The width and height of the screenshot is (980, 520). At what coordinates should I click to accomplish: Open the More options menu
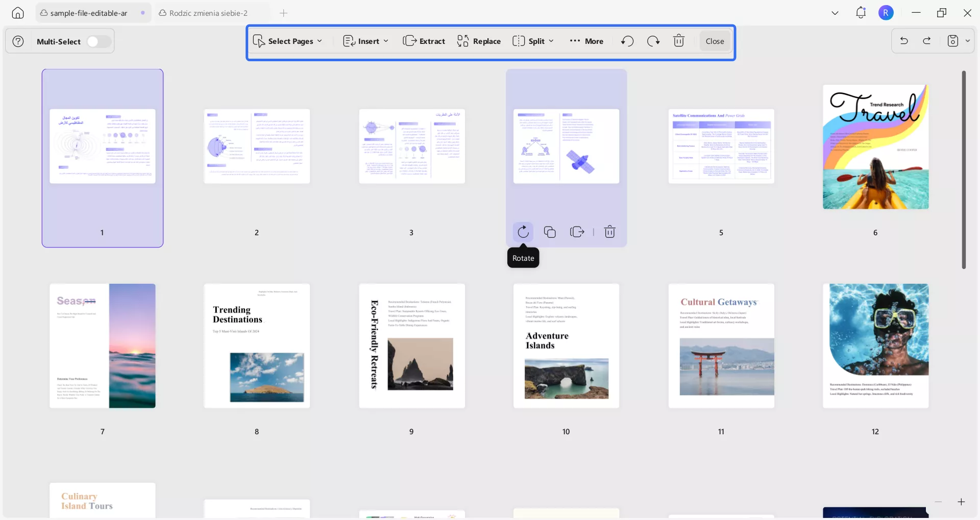coord(586,41)
